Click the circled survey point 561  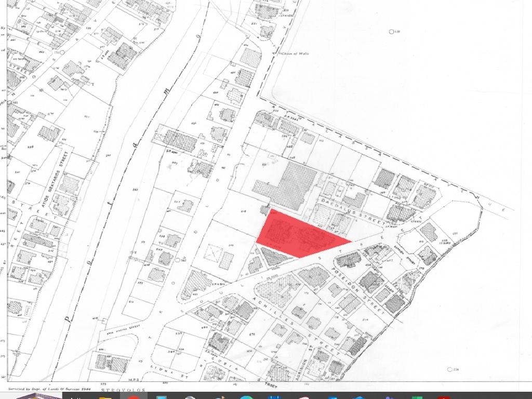pos(10,102)
